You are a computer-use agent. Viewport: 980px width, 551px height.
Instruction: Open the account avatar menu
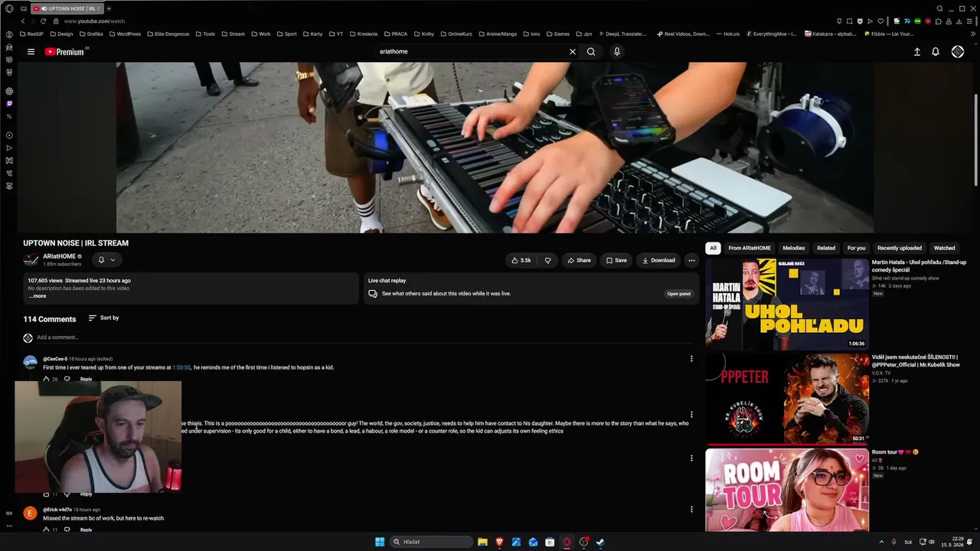tap(958, 51)
